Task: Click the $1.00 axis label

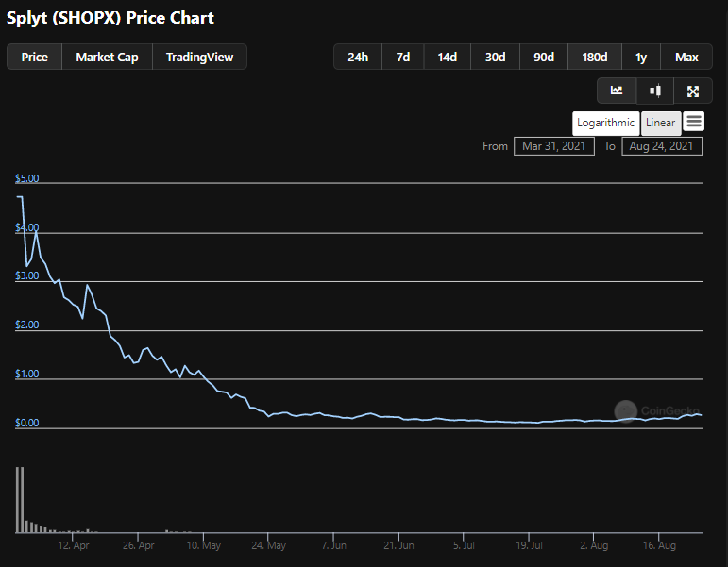Action: tap(27, 374)
